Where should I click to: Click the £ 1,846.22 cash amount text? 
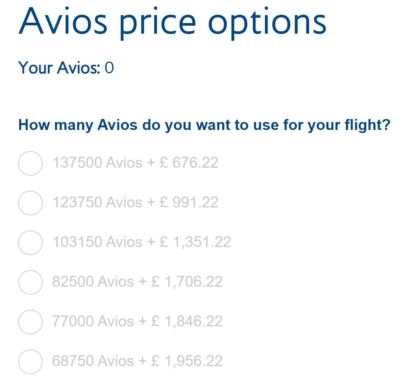click(187, 321)
